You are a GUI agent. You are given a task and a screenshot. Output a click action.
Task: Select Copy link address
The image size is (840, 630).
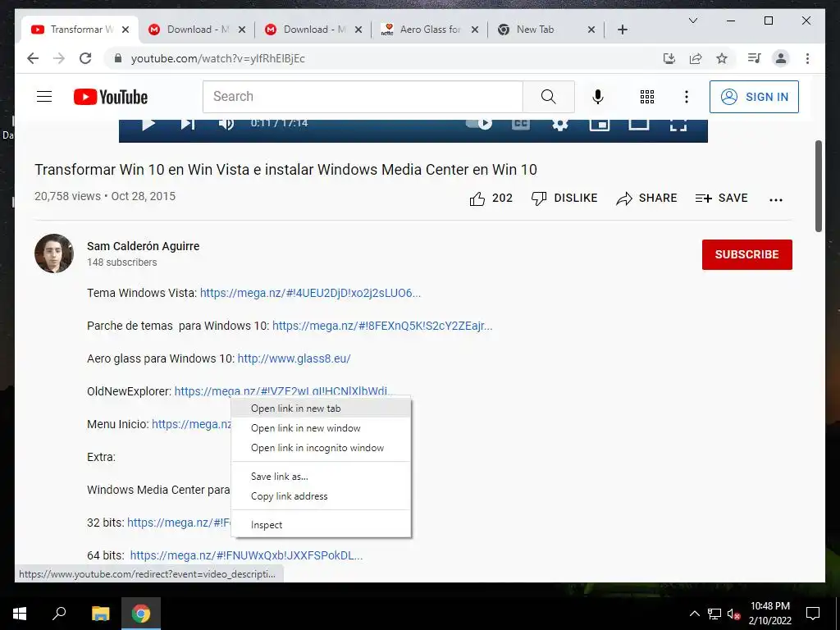tap(321, 496)
